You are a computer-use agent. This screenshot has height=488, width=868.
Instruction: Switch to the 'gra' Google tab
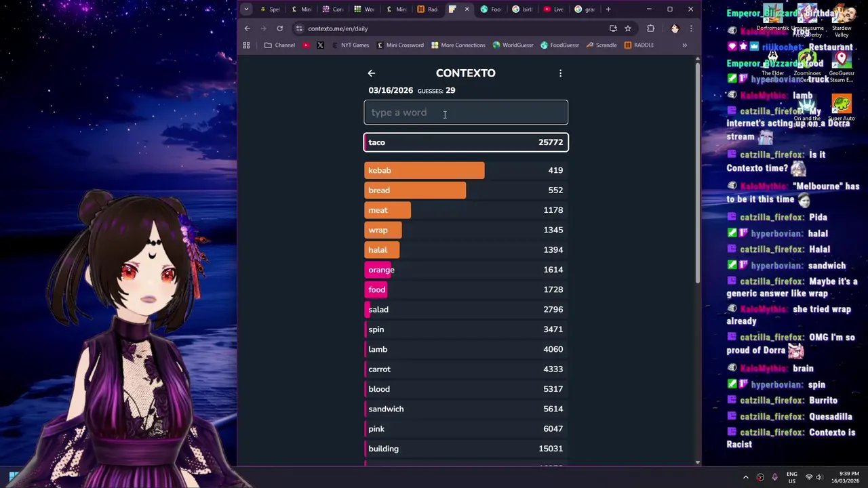[x=585, y=9]
